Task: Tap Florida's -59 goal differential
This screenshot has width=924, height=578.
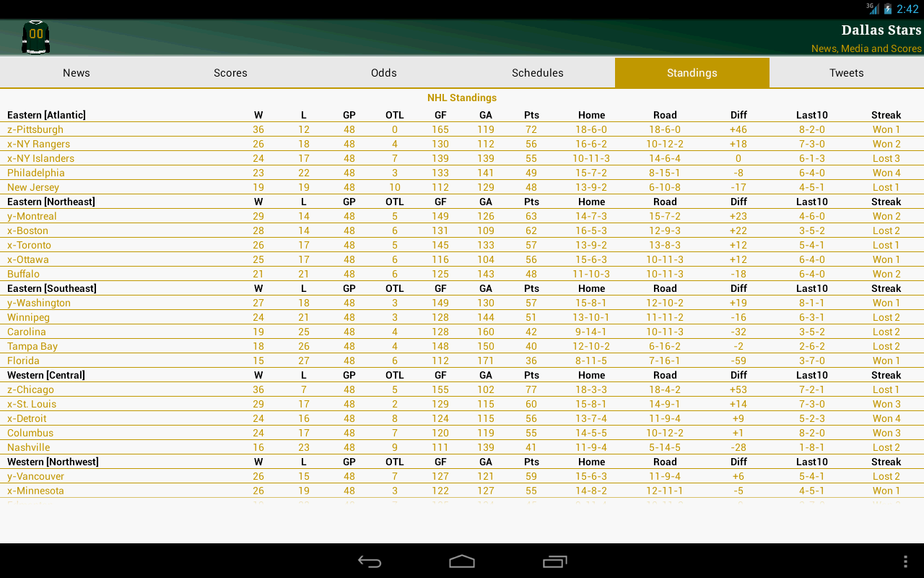Action: [x=738, y=361]
